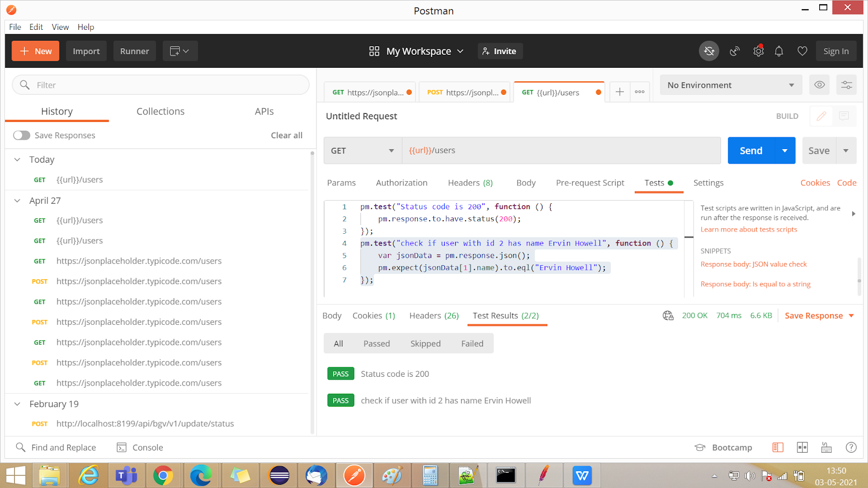The image size is (868, 488).
Task: Open the Save button dropdown arrow
Action: click(x=846, y=151)
